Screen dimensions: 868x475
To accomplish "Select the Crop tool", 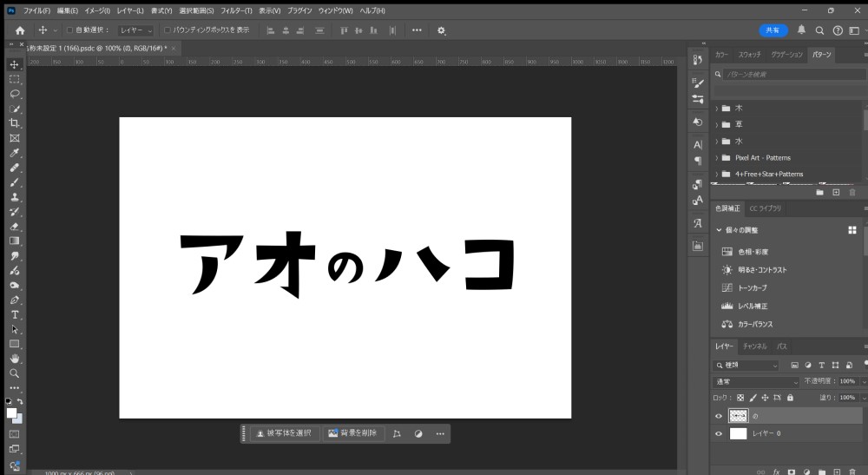I will [x=15, y=123].
